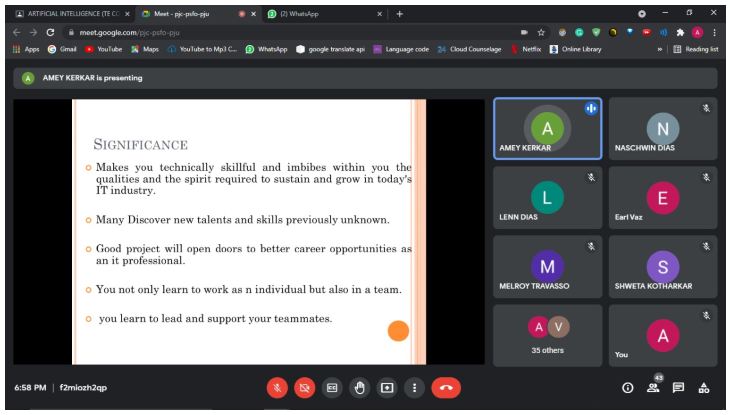Image resolution: width=731 pixels, height=415 pixels.
Task: Click the orange circle on the slide
Action: point(398,330)
